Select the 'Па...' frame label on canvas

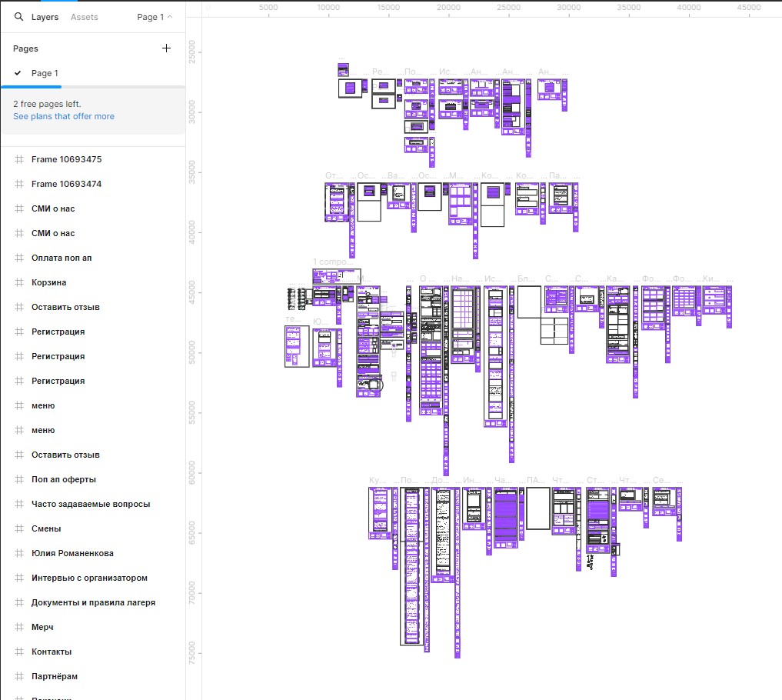pyautogui.click(x=557, y=175)
